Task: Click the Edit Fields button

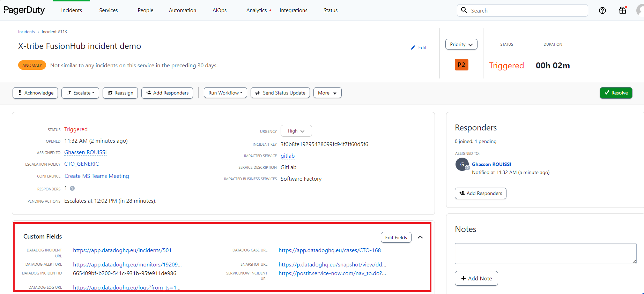Action: 396,238
